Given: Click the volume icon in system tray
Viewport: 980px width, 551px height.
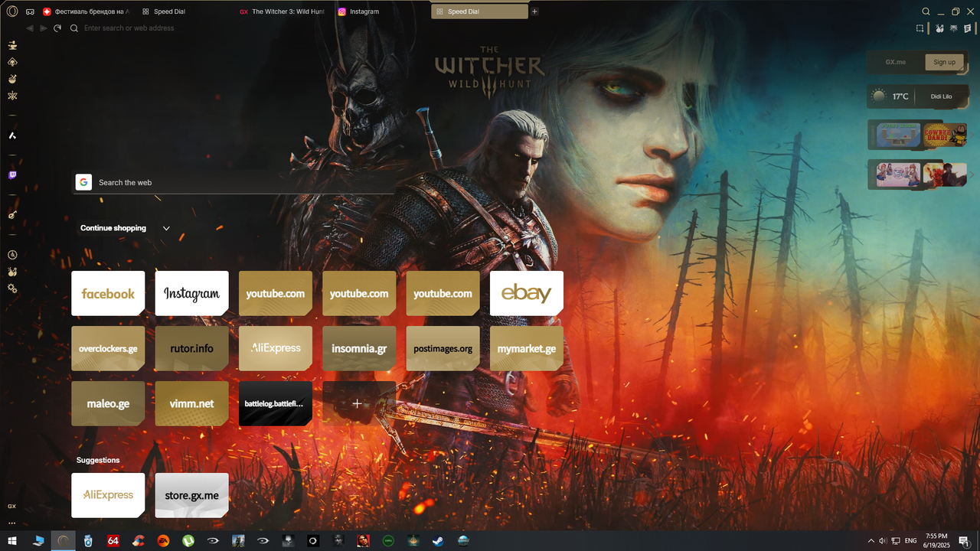Looking at the screenshot, I should [x=883, y=541].
